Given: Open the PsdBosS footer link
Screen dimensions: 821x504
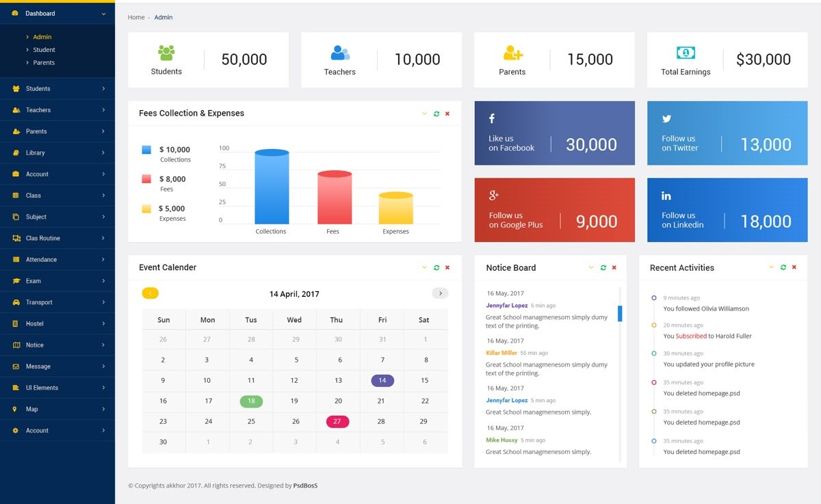Looking at the screenshot, I should tap(305, 486).
